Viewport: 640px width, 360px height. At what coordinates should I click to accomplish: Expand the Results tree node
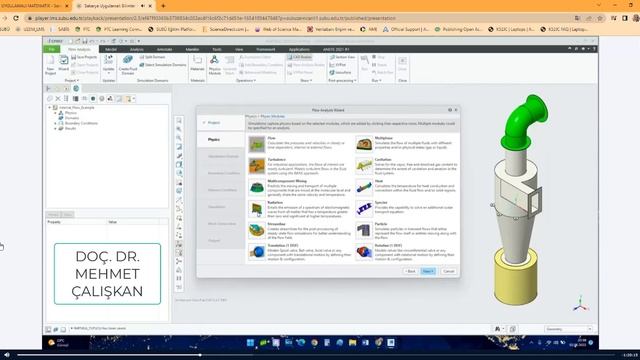[56, 129]
